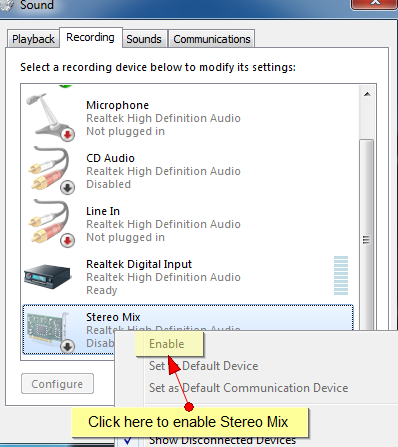Select the CD Audio device name

(110, 158)
